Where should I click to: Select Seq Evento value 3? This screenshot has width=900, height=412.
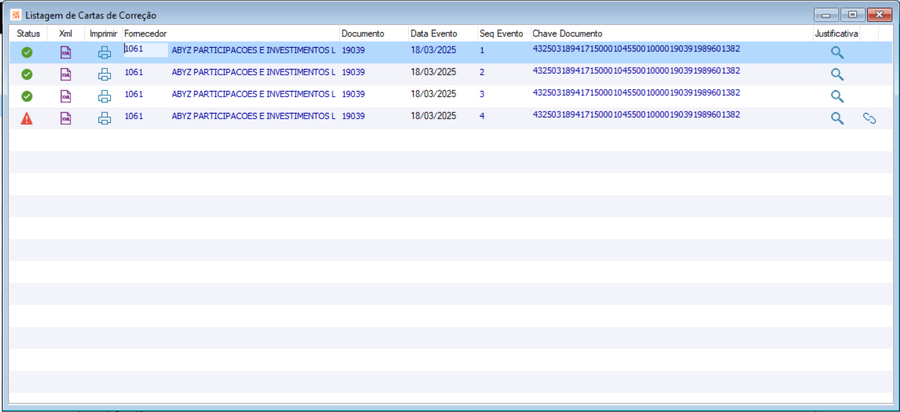(482, 94)
